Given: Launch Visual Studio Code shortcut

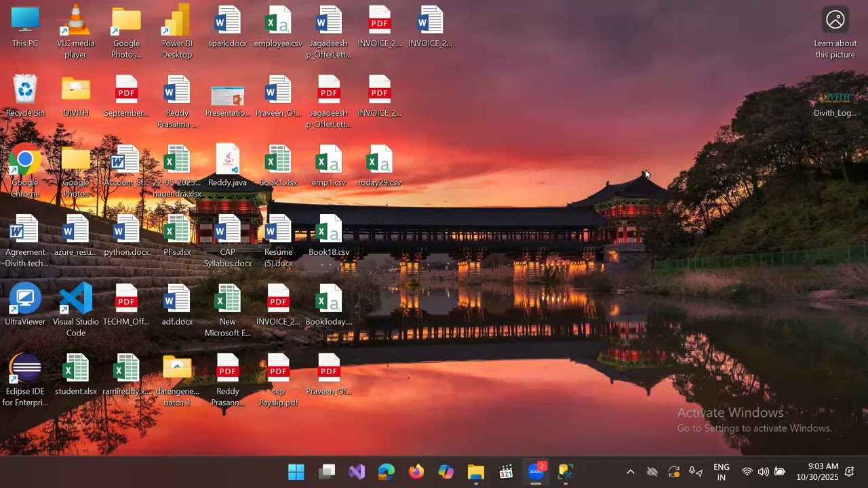Looking at the screenshot, I should (75, 310).
